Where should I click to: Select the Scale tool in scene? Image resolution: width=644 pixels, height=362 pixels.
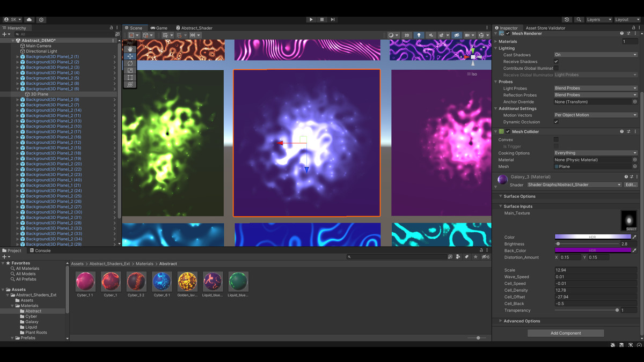[x=130, y=70]
